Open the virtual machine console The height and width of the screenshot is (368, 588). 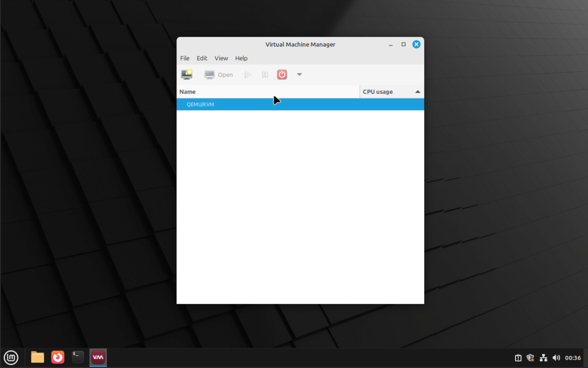coord(218,74)
